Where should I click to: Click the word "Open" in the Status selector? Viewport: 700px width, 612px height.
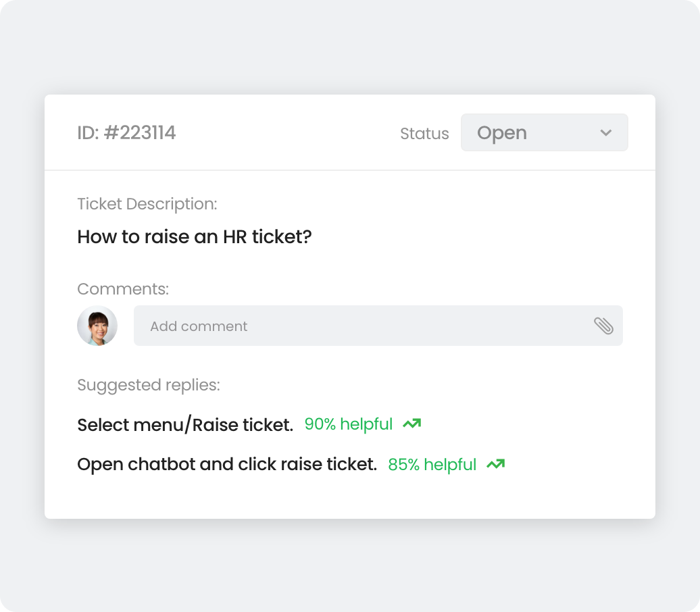(502, 133)
